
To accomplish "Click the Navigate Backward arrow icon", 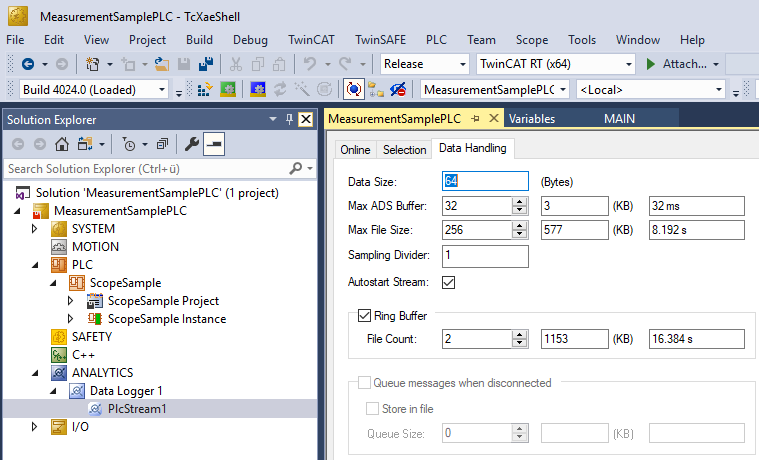I will coord(28,64).
